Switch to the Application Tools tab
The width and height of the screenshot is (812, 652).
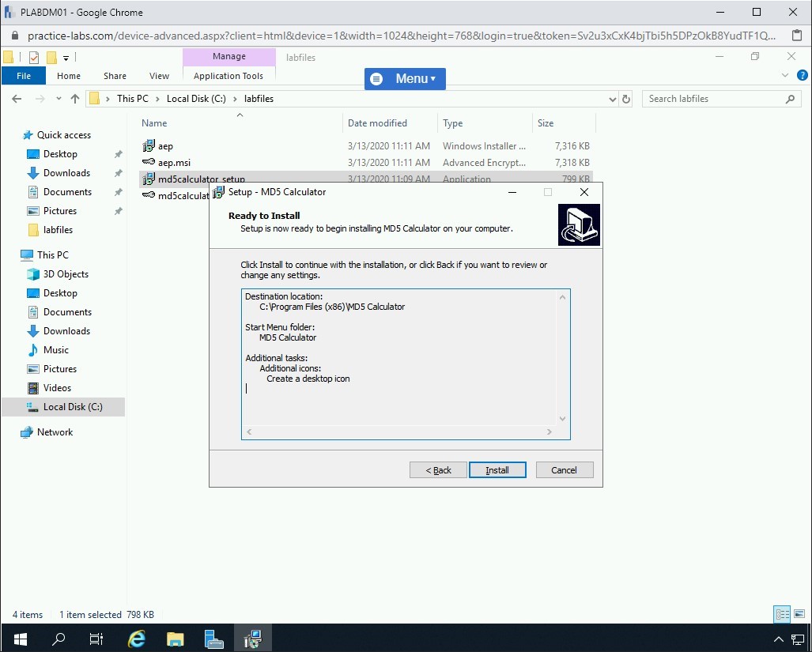pyautogui.click(x=228, y=76)
